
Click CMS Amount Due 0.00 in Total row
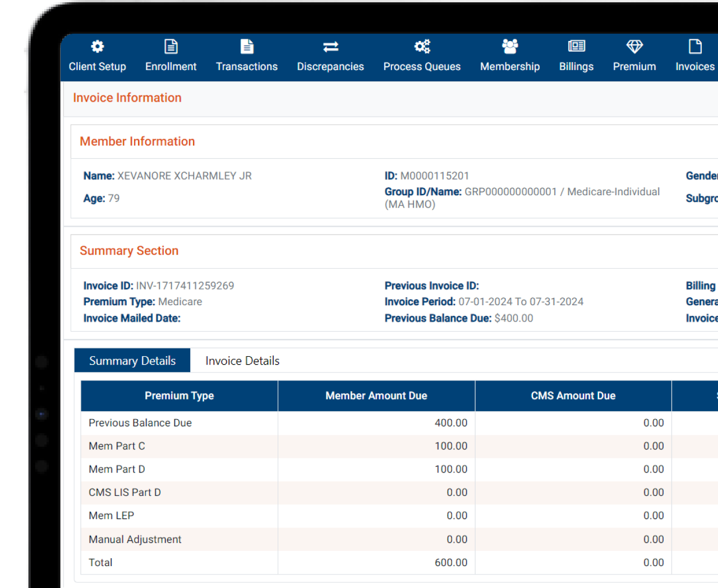pyautogui.click(x=653, y=562)
